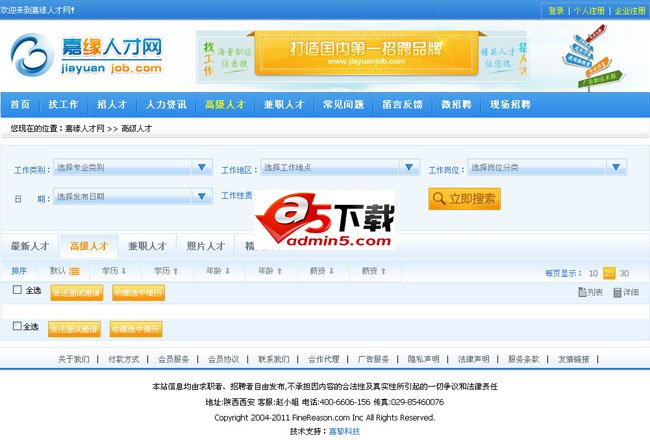Click lower 收藏选中简历 button
This screenshot has height=440, width=650.
(x=136, y=329)
